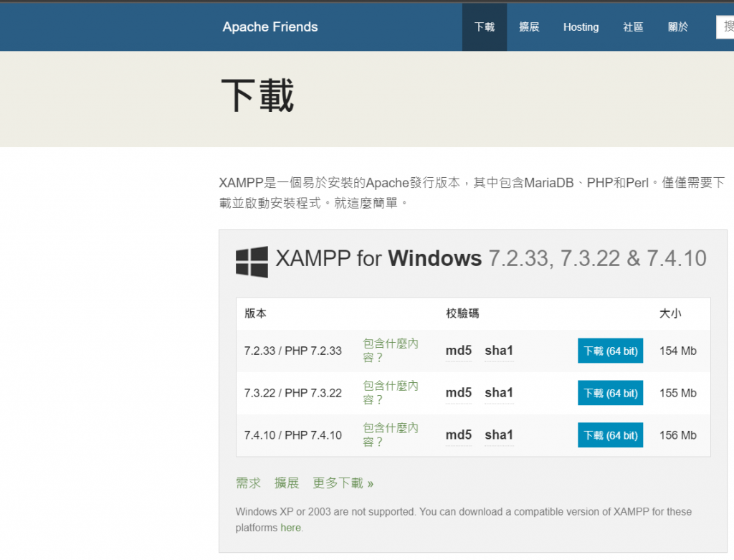
Task: Click the 7.3.22 / PHP 7.3.22 version text
Action: (x=293, y=393)
